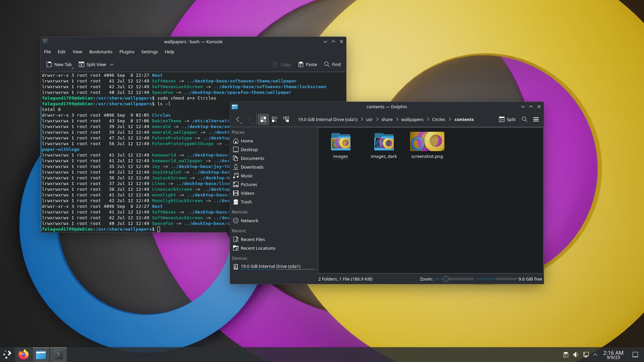Navigate to wallpapers in the breadcrumb
The height and width of the screenshot is (362, 644).
click(412, 119)
